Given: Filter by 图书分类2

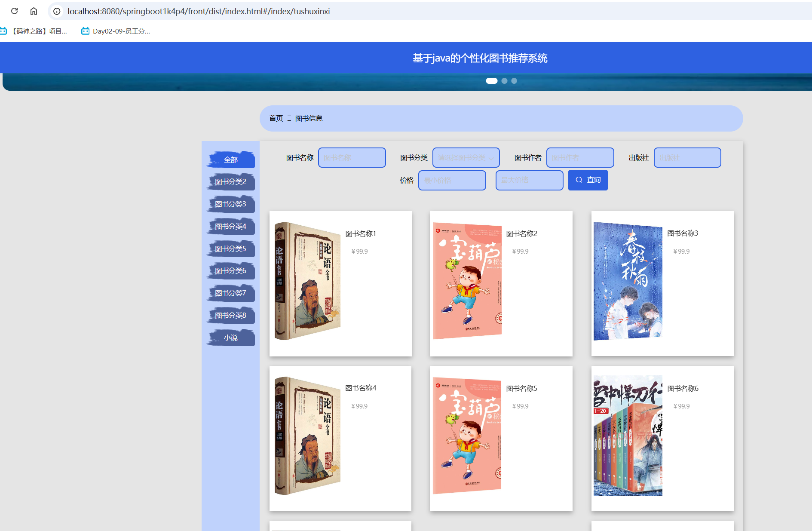Looking at the screenshot, I should (x=231, y=181).
